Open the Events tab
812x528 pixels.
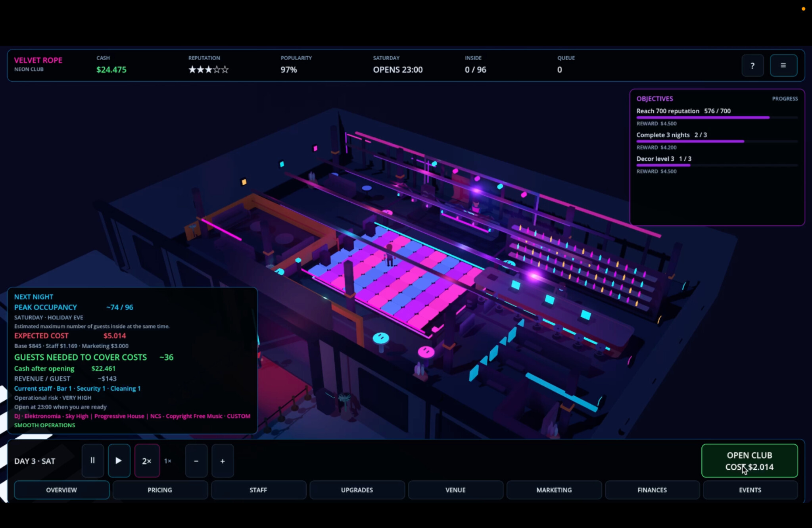point(750,490)
